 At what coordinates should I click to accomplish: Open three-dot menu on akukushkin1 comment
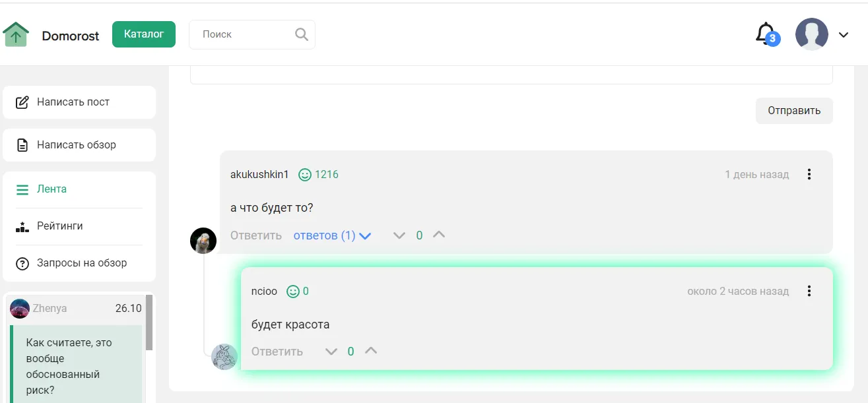tap(809, 175)
